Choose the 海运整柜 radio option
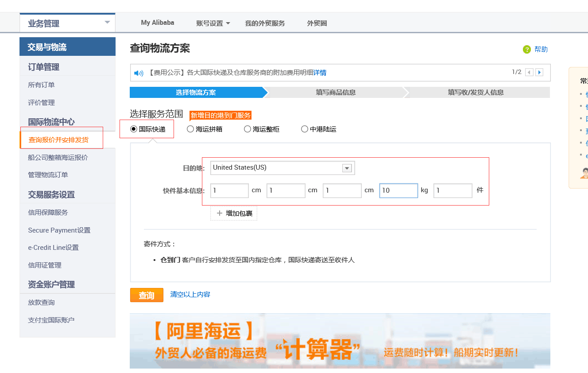Screen dimensions: 588x373 point(248,129)
